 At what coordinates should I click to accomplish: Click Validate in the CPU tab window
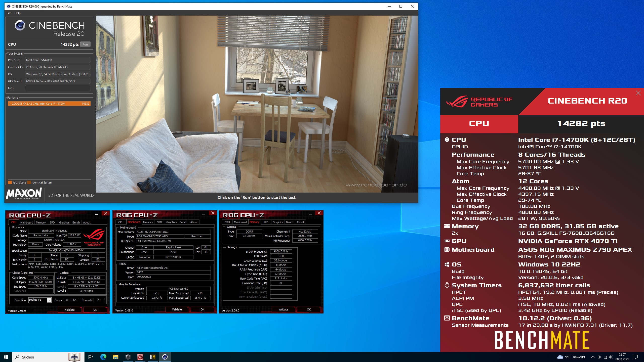[x=70, y=310]
